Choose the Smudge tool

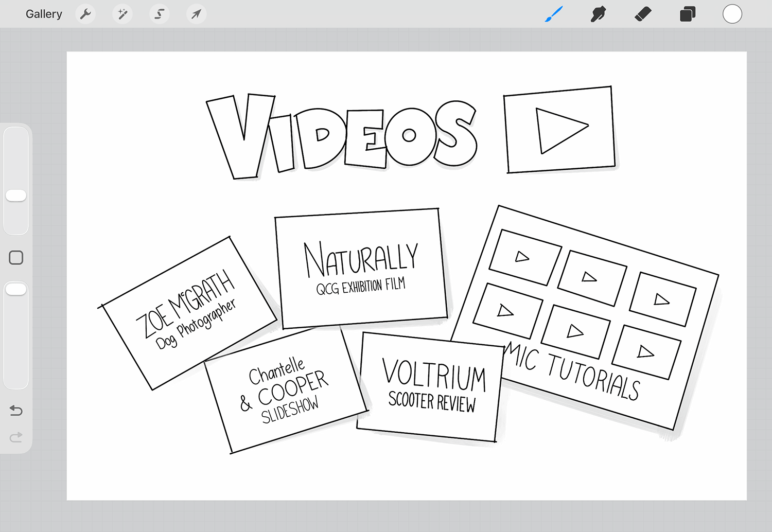tap(598, 14)
